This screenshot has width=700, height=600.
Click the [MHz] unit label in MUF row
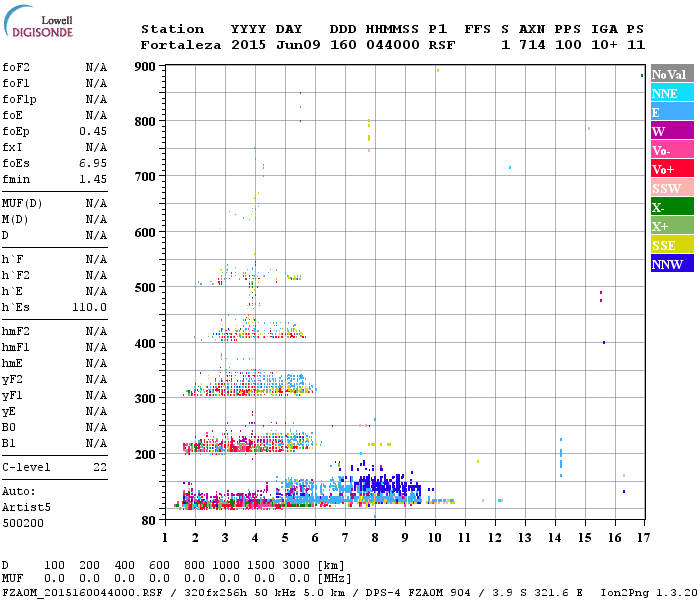click(334, 579)
